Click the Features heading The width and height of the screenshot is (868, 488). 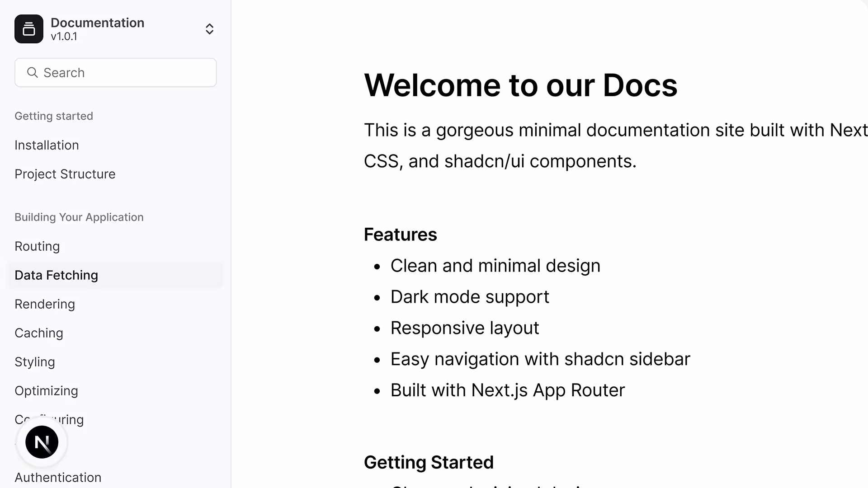[x=400, y=235]
